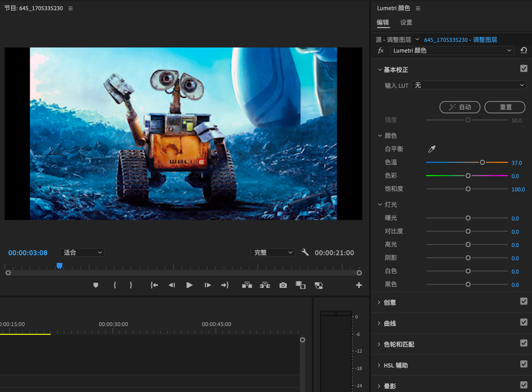This screenshot has height=392, width=532.
Task: Toggle the HSL 辅助 checkbox
Action: [524, 364]
